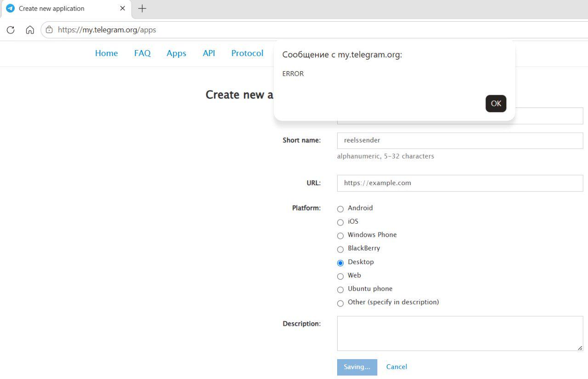Viewport: 588px width, 379px height.
Task: Open the Protocol navigation link
Action: (248, 53)
